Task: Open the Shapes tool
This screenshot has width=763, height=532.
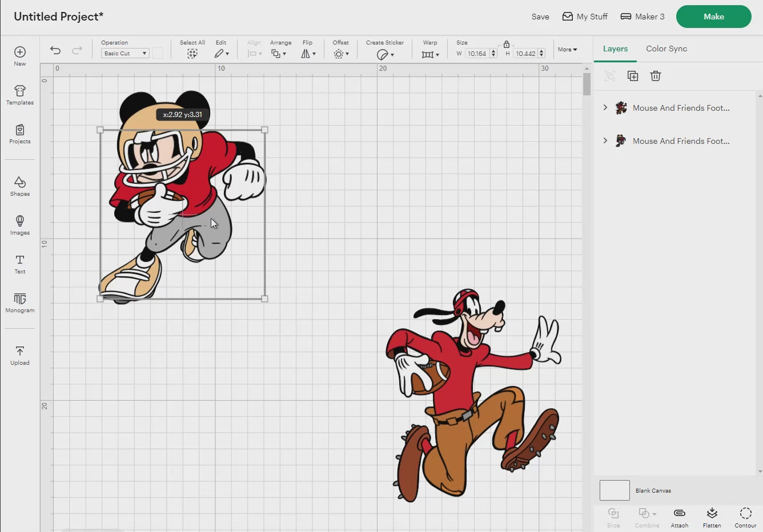Action: point(20,186)
